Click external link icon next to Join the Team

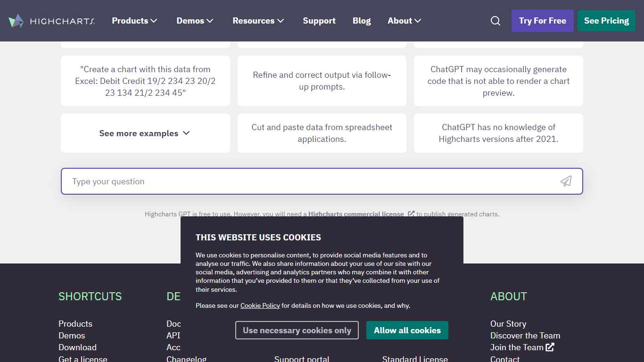click(550, 347)
